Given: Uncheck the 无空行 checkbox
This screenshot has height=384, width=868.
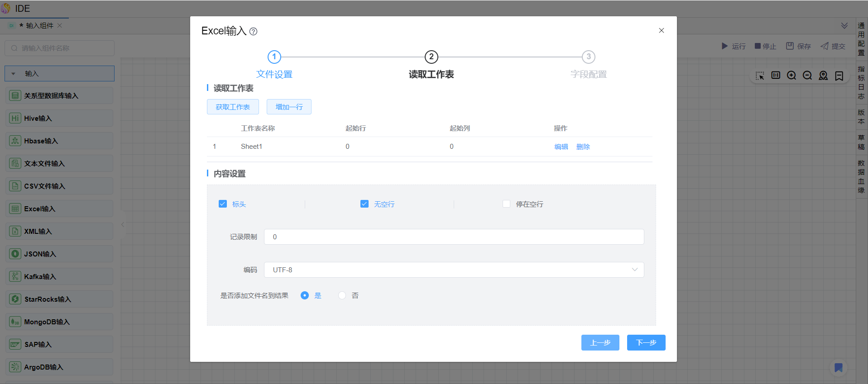Looking at the screenshot, I should (x=364, y=204).
